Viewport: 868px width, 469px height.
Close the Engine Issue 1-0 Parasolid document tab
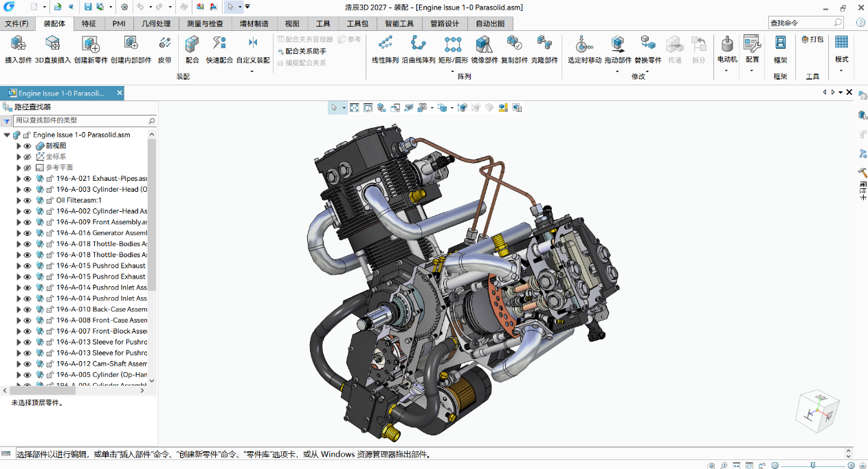pos(120,93)
